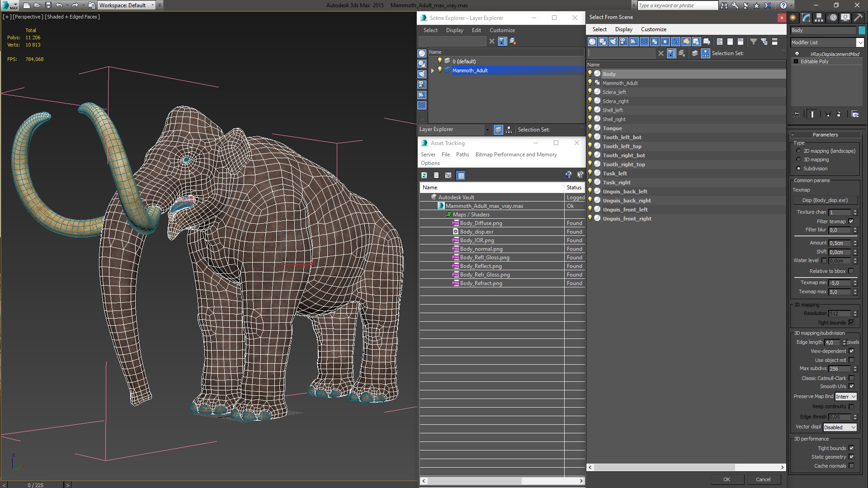868x488 pixels.
Task: Open Preserve Map Bnd dropdown
Action: pyautogui.click(x=846, y=397)
